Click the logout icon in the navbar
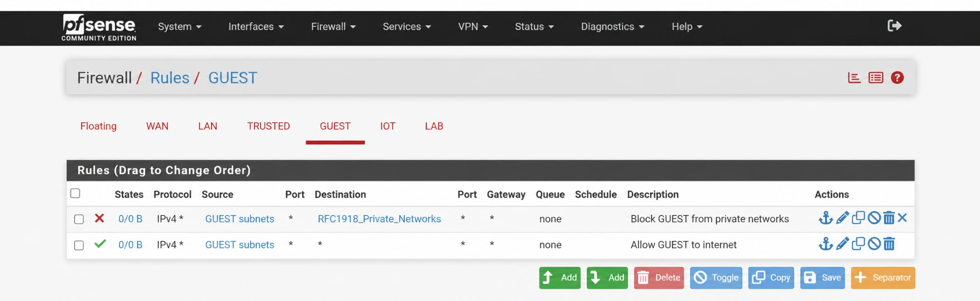This screenshot has width=980, height=301. 894,25
